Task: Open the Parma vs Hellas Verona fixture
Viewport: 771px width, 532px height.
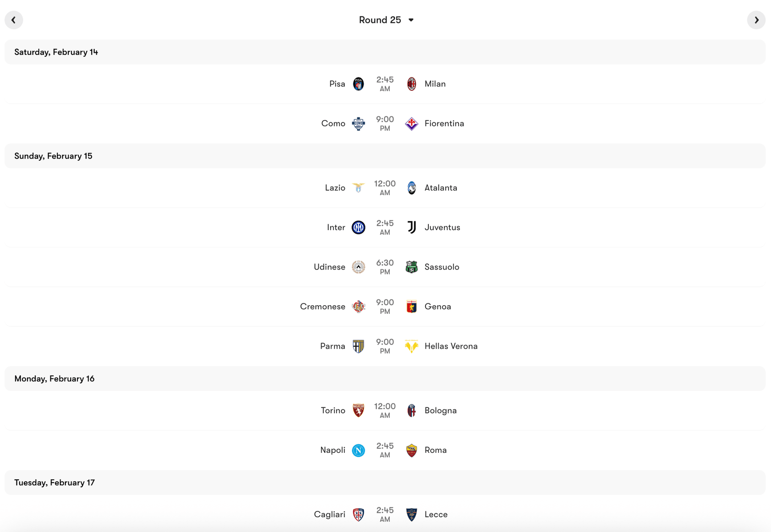Action: pyautogui.click(x=385, y=346)
